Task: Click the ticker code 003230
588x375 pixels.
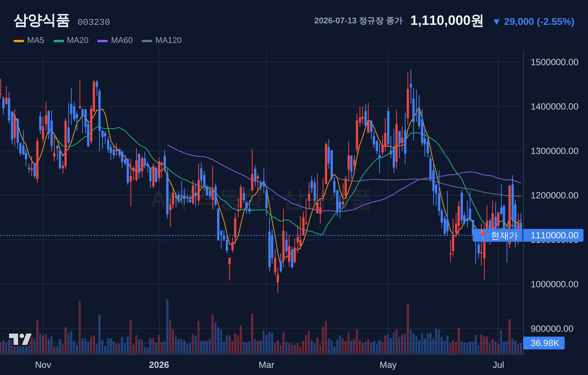Action: coord(94,22)
